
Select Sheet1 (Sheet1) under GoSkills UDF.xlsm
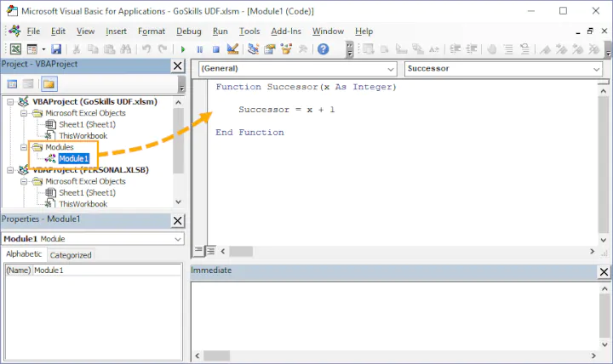pyautogui.click(x=87, y=124)
